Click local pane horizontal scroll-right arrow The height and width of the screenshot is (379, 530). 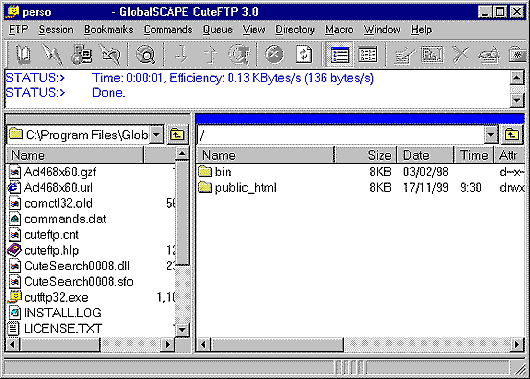(x=168, y=345)
